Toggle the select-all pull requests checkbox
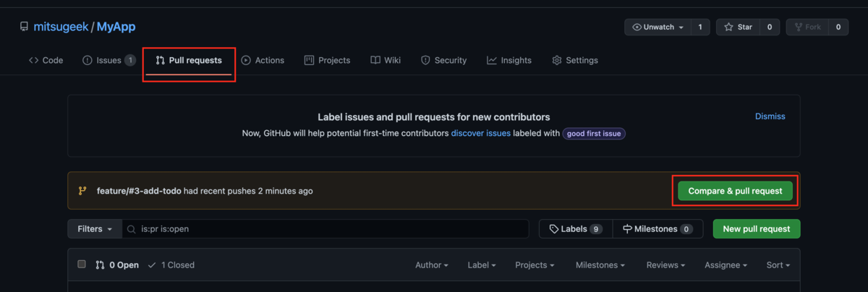868x292 pixels. pos(82,265)
